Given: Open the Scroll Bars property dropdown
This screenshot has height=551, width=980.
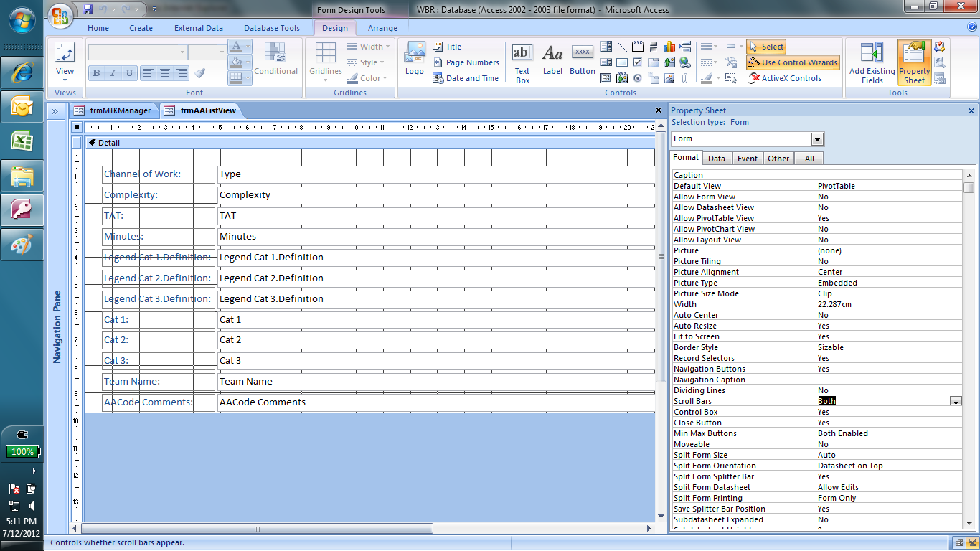Looking at the screenshot, I should pos(956,401).
